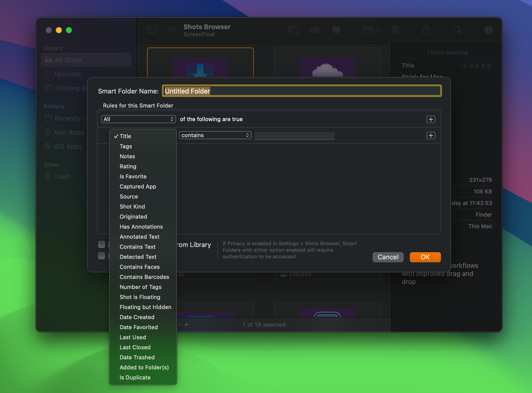Click the trash can toolbar icon
This screenshot has width=532, height=393.
coord(395,30)
